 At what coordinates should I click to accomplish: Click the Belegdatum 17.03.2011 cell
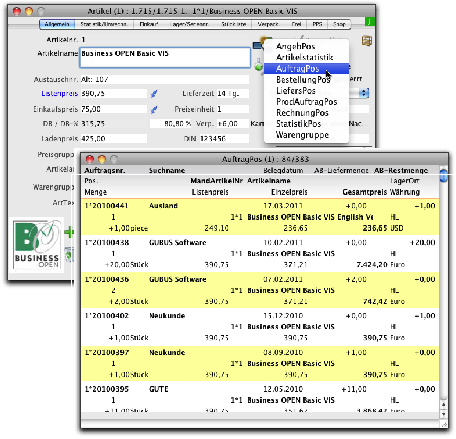coord(283,206)
